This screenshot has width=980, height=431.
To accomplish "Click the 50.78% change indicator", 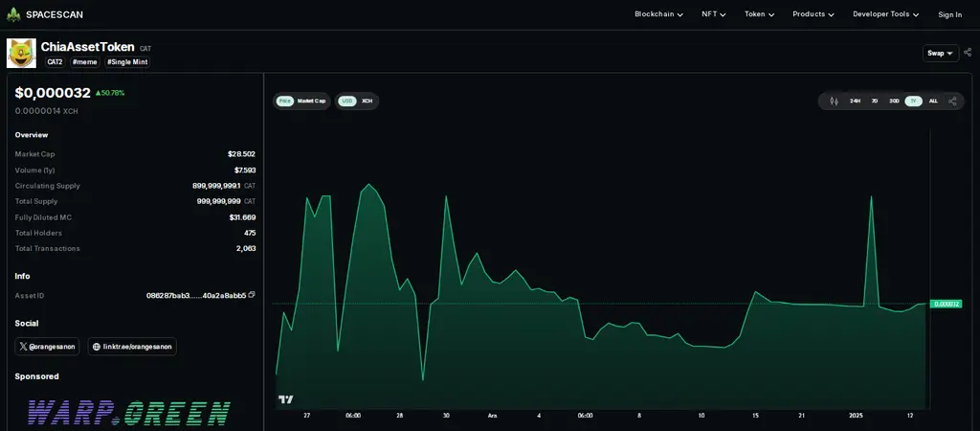I will [x=110, y=93].
